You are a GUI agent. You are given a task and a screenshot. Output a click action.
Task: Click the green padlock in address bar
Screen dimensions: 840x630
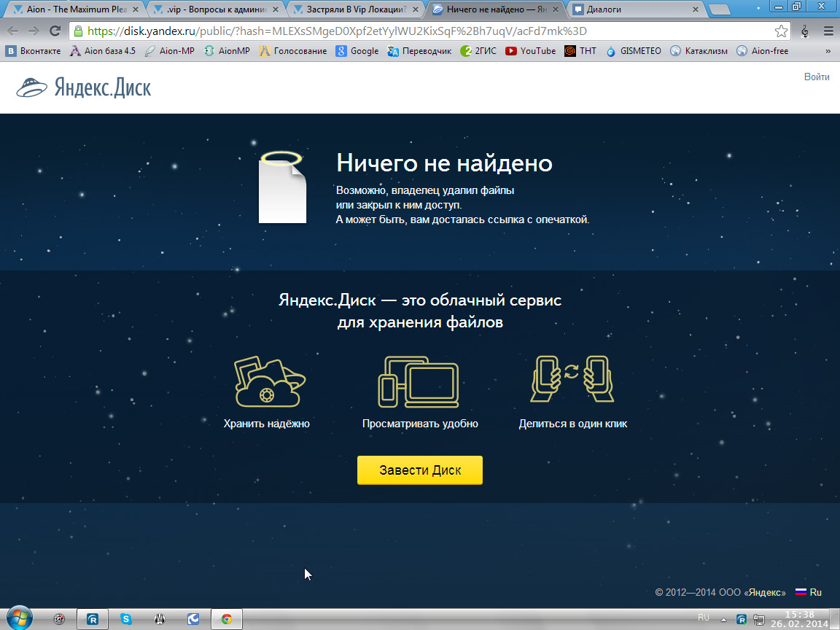point(78,31)
